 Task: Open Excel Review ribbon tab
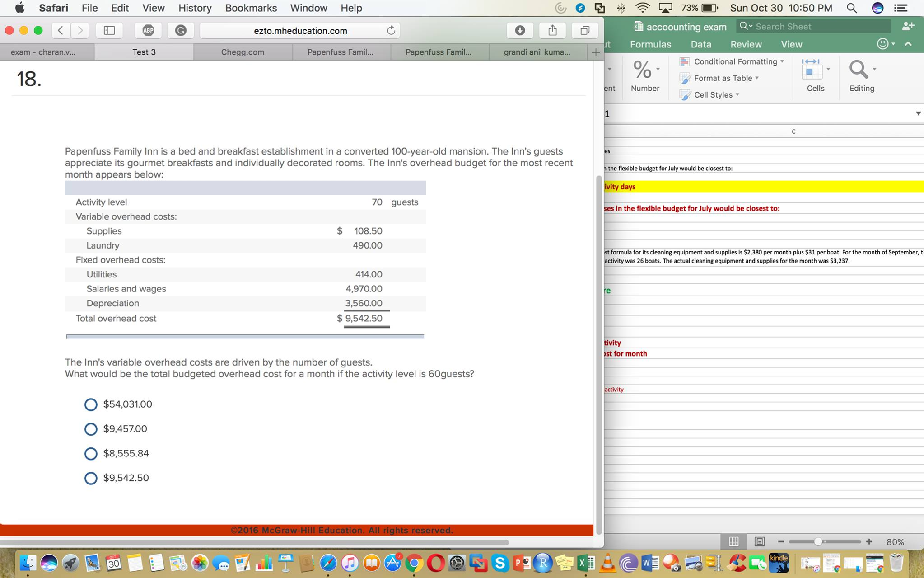point(746,44)
